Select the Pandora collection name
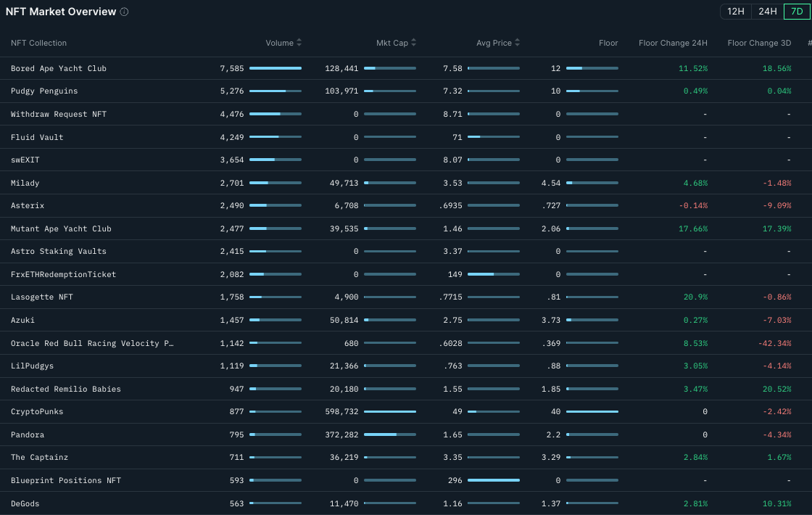 [x=28, y=434]
